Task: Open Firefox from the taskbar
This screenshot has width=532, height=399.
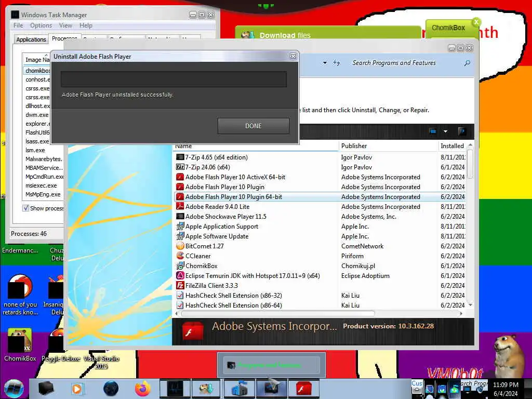Action: point(143,388)
